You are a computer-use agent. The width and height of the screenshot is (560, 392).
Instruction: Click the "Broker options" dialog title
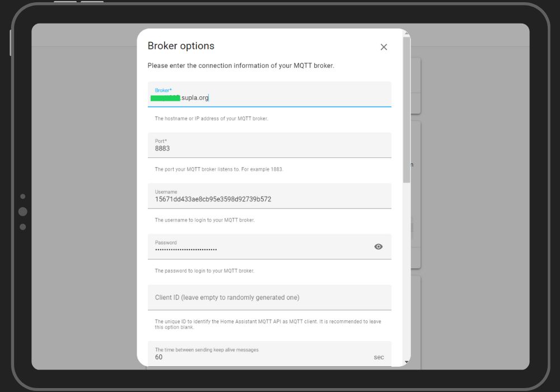[181, 46]
